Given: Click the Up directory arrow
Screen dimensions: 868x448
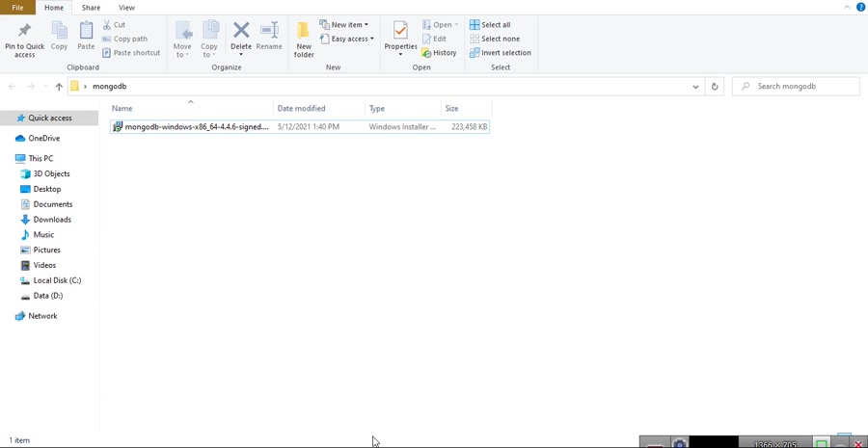Looking at the screenshot, I should tap(59, 87).
